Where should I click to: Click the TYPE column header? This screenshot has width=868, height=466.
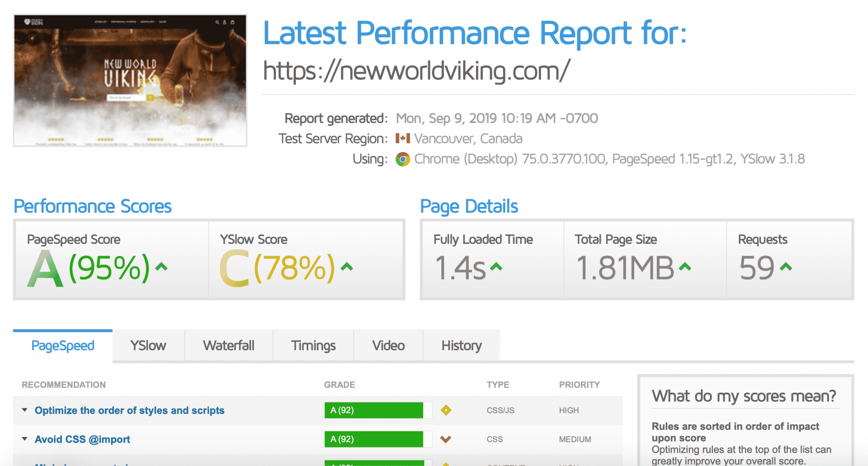tap(498, 385)
